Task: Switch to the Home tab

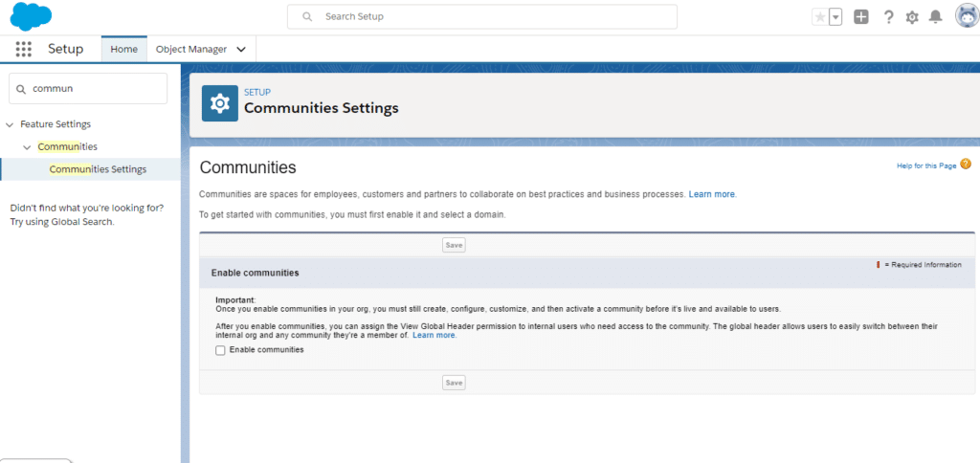Action: click(124, 49)
